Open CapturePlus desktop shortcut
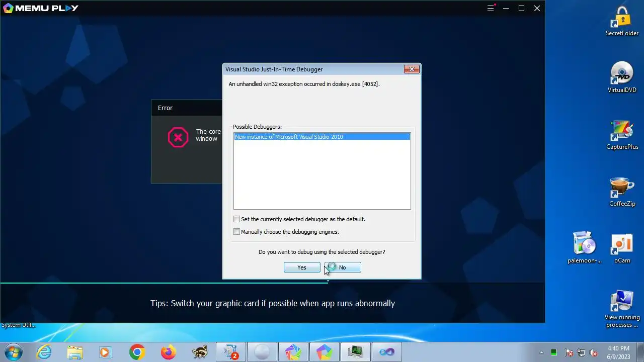Screen dimensions: 644x362 pyautogui.click(x=622, y=135)
